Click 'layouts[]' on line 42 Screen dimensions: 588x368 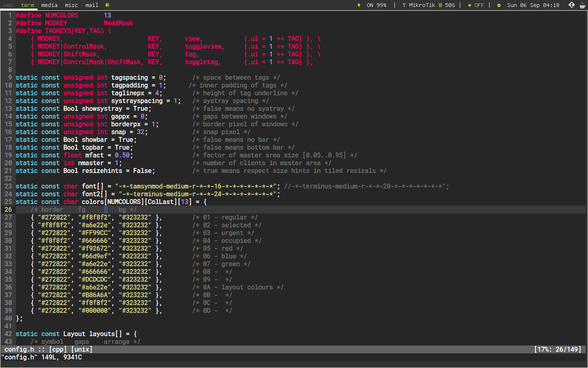pos(105,334)
